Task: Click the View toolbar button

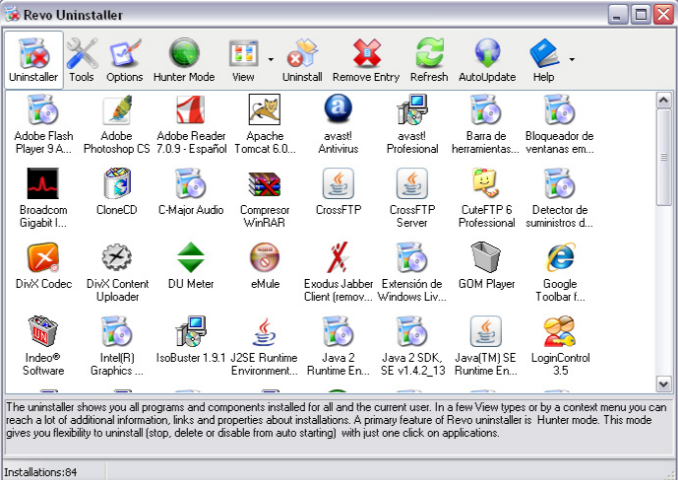Action: click(243, 60)
